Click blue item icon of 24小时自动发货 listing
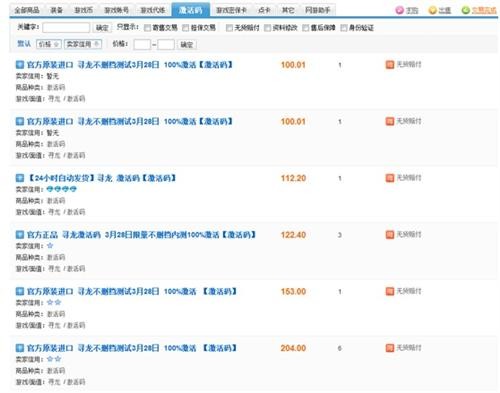This screenshot has width=500, height=393. (x=20, y=178)
